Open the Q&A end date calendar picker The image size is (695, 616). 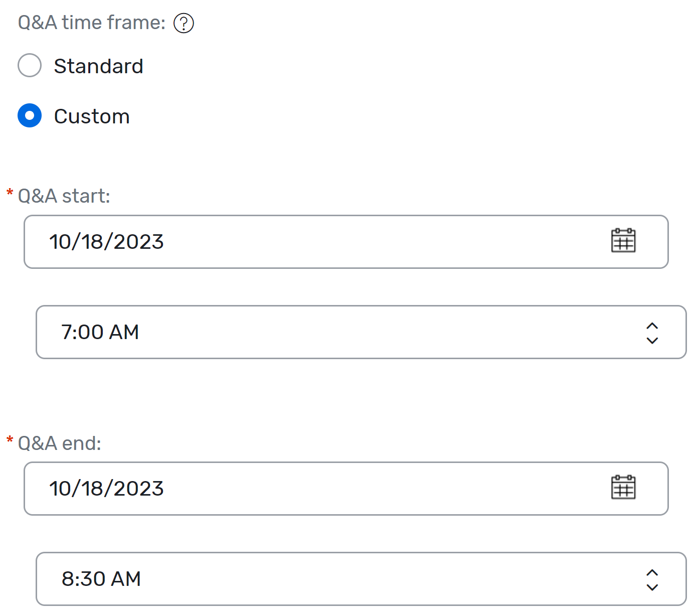623,488
